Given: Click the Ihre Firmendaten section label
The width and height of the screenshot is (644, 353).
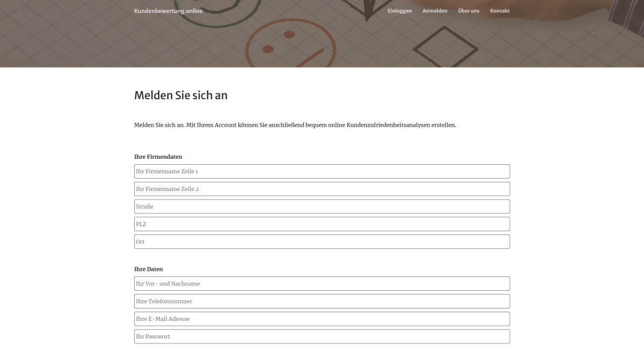Looking at the screenshot, I should point(158,157).
